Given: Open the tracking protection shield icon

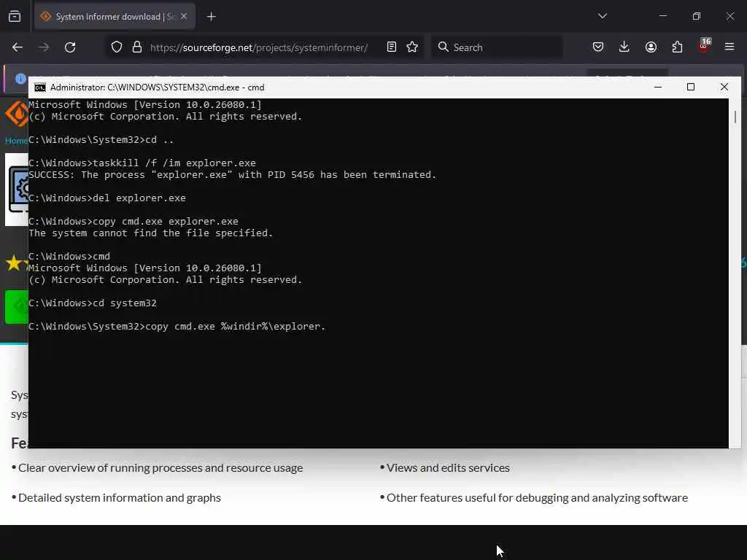Looking at the screenshot, I should tap(117, 47).
